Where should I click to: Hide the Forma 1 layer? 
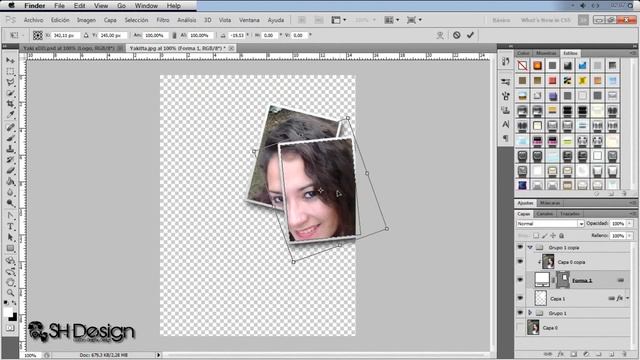point(520,280)
